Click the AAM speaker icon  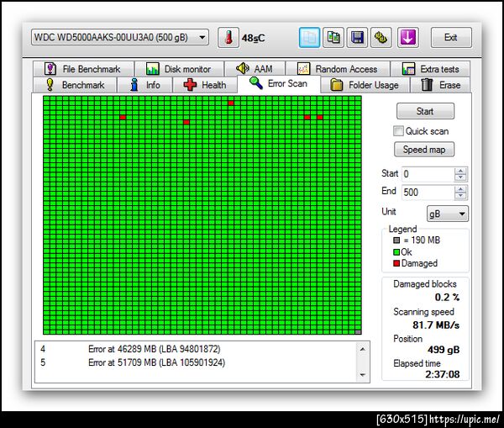(243, 68)
